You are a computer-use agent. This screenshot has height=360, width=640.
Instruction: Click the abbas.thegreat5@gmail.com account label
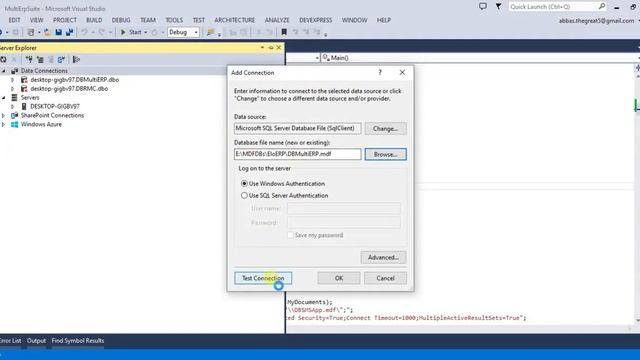(x=596, y=20)
